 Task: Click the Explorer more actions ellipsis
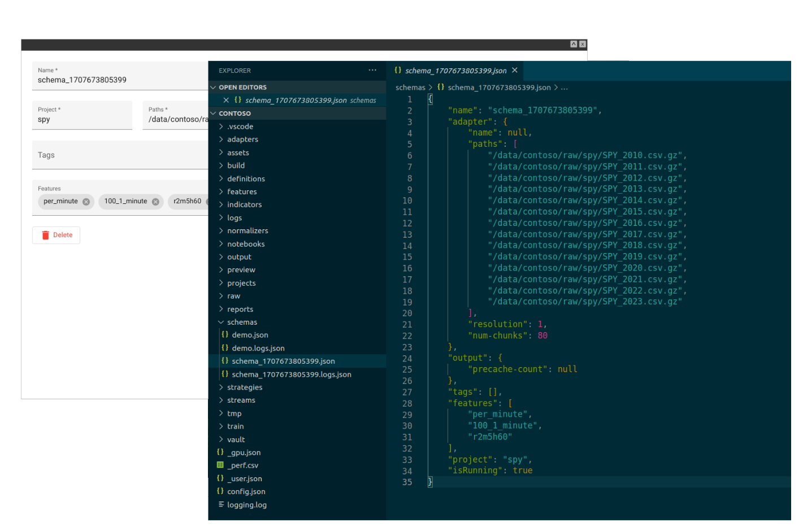click(372, 70)
